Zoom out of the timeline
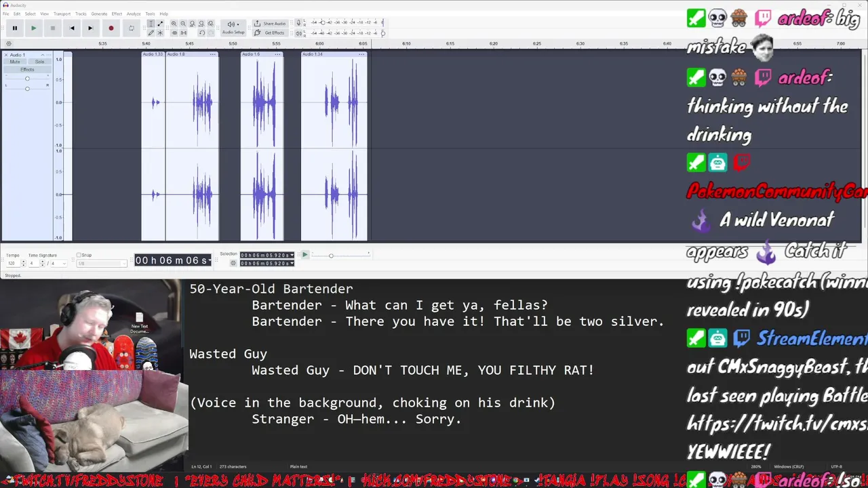 pyautogui.click(x=183, y=24)
